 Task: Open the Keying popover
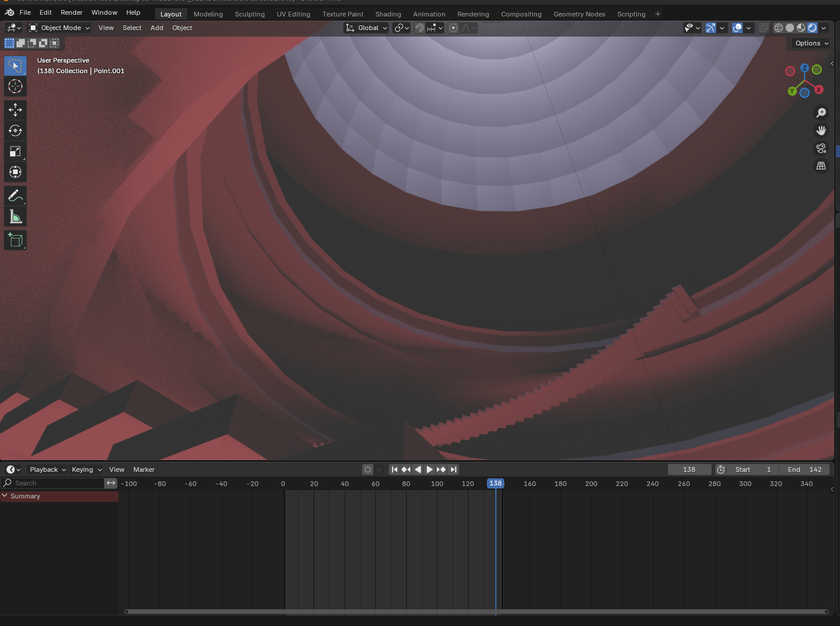[86, 469]
